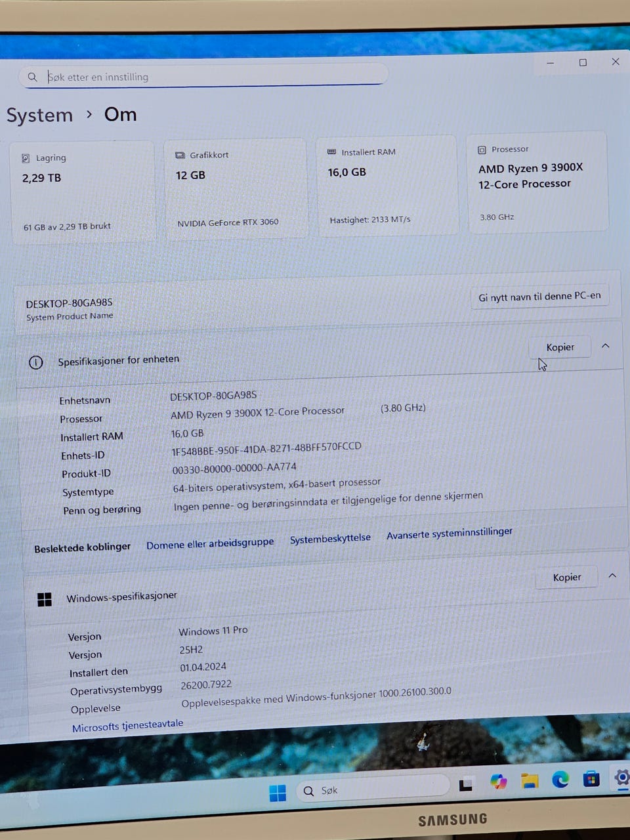Open Task View icon on taskbar
The width and height of the screenshot is (630, 840).
(x=466, y=784)
